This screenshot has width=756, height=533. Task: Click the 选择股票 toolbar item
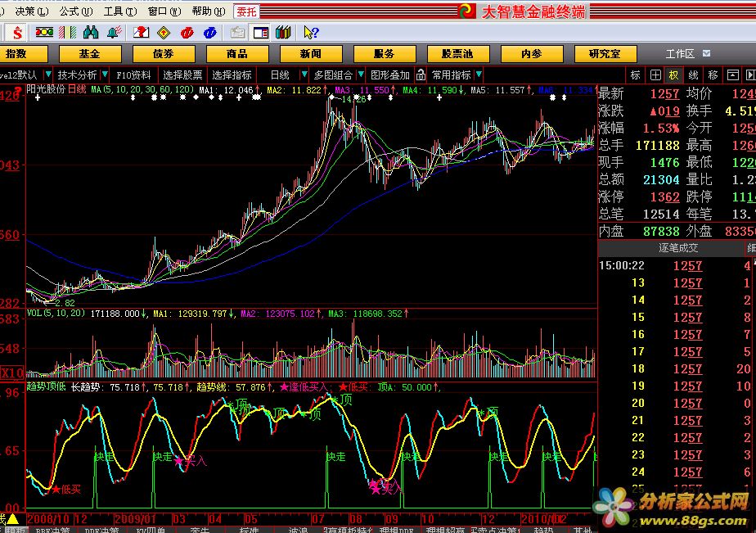[x=182, y=75]
